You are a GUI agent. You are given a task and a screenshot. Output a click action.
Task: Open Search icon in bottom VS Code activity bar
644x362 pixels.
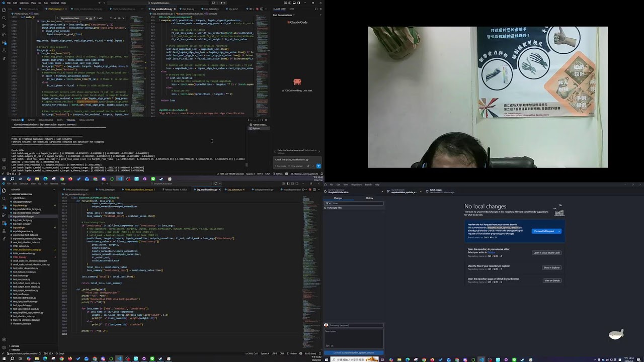(x=4, y=199)
